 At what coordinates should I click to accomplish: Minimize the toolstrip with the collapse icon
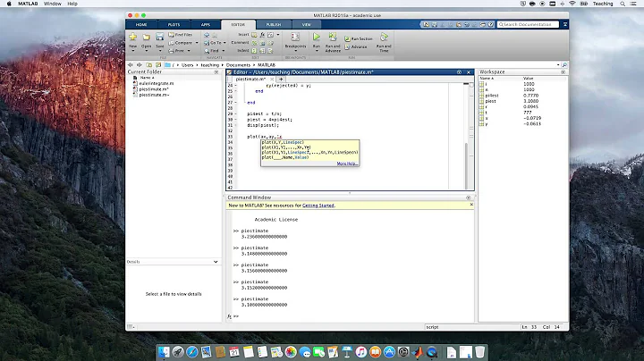pos(565,25)
